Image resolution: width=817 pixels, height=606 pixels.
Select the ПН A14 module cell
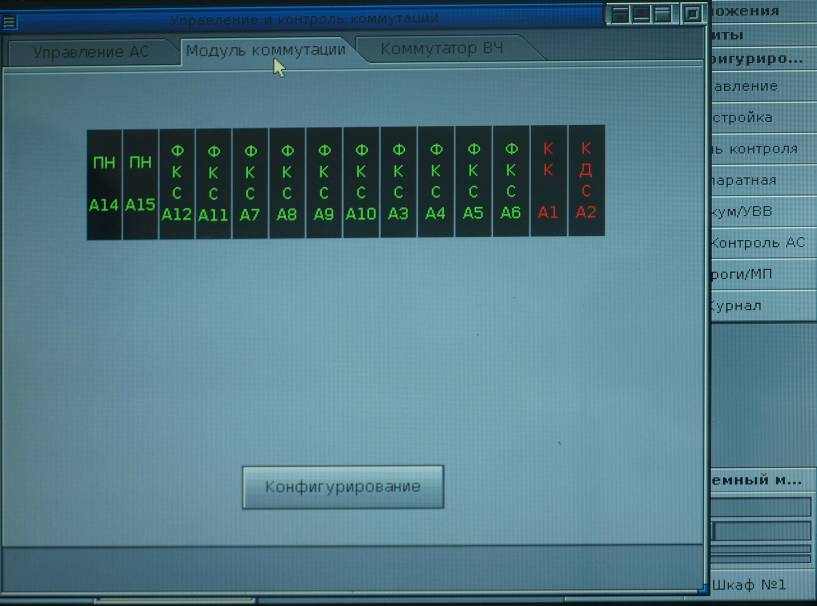104,184
